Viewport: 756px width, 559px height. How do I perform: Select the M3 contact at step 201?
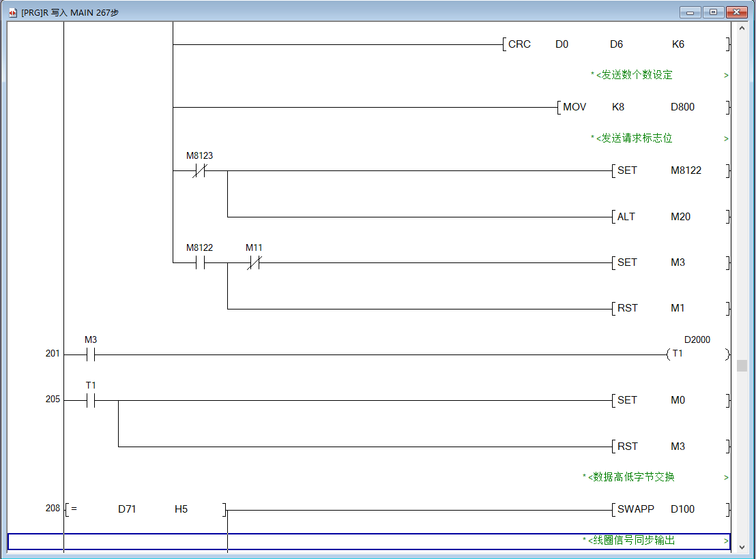[x=91, y=354]
